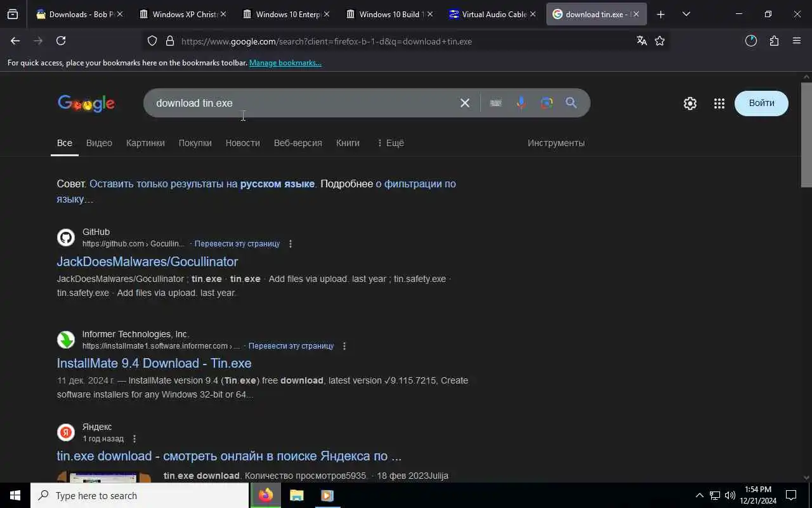Open JackDoesMalwares/Gocullinator result
The height and width of the screenshot is (508, 812).
(x=147, y=262)
